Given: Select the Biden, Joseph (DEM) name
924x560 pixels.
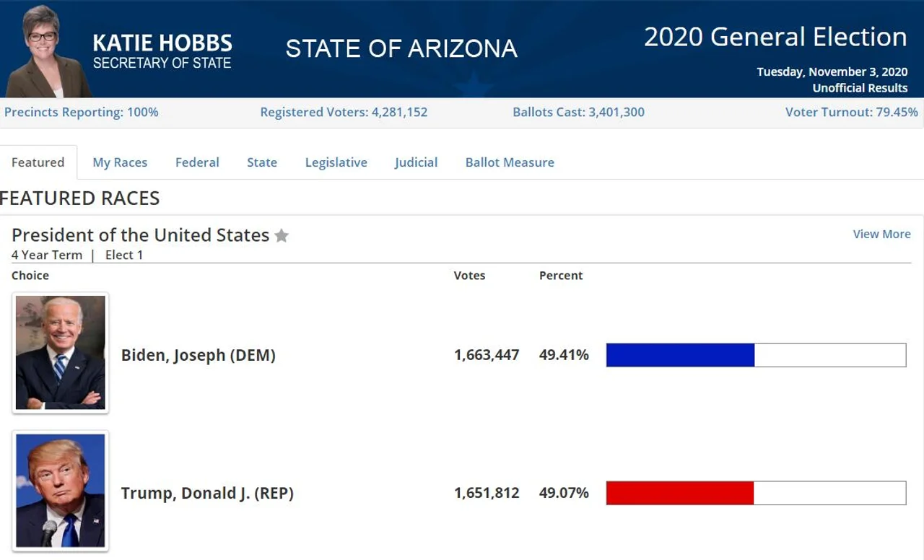Looking at the screenshot, I should [x=199, y=355].
